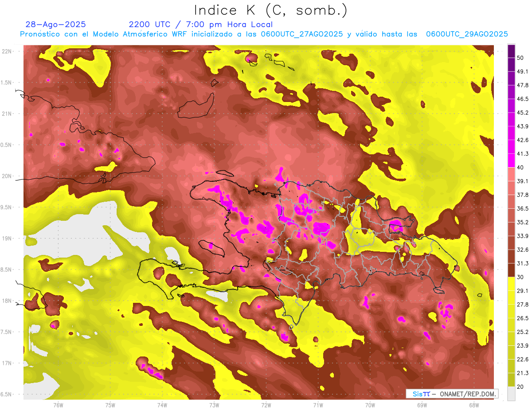Click the "21N" latitude axis label
Viewport: 532px width, 411px height.
point(7,114)
